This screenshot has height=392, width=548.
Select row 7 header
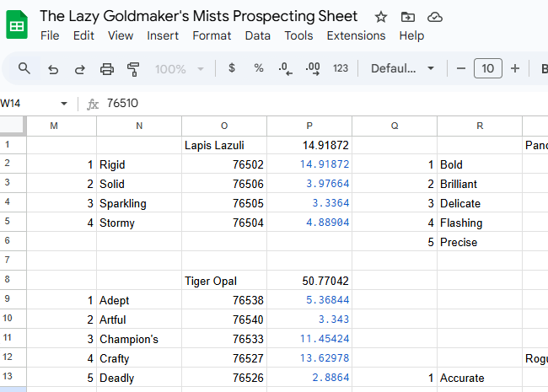13,260
